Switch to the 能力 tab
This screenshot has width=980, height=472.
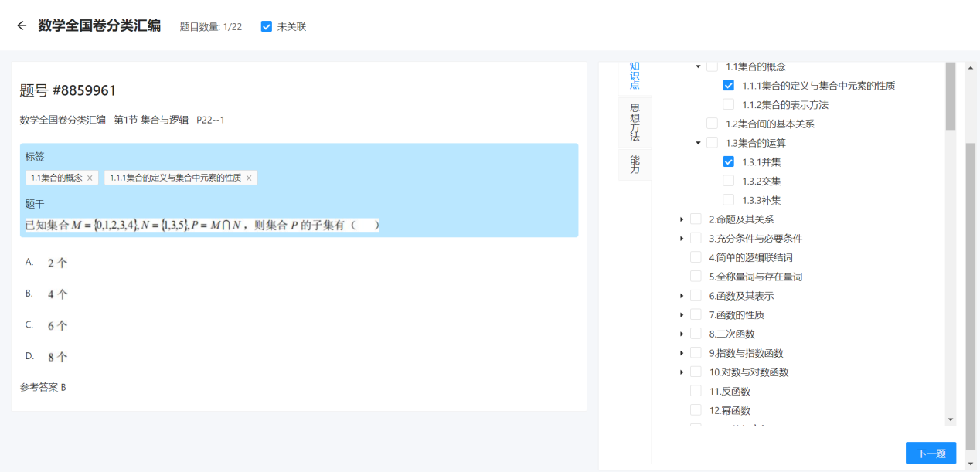635,164
